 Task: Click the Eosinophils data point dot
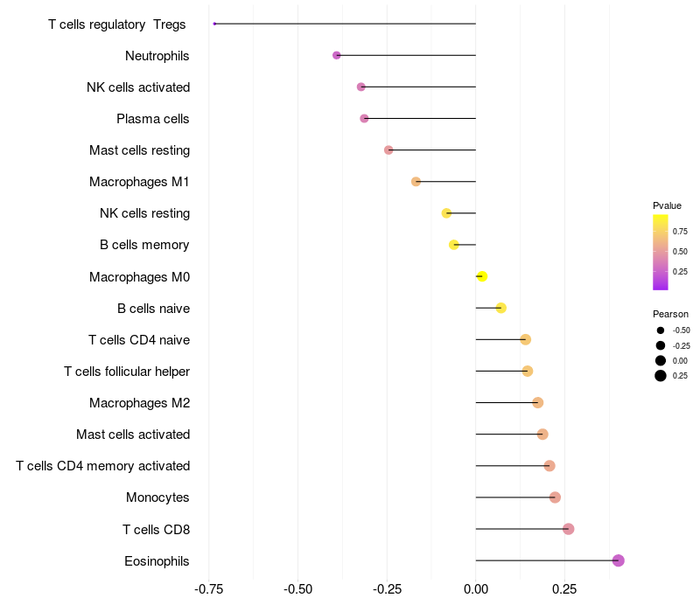click(x=618, y=560)
